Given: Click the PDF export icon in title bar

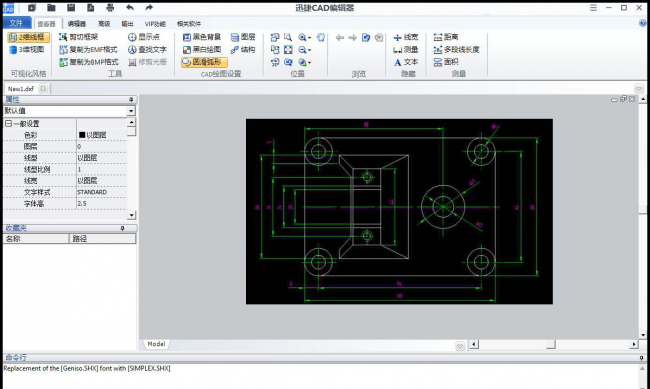Looking at the screenshot, I should click(90, 7).
